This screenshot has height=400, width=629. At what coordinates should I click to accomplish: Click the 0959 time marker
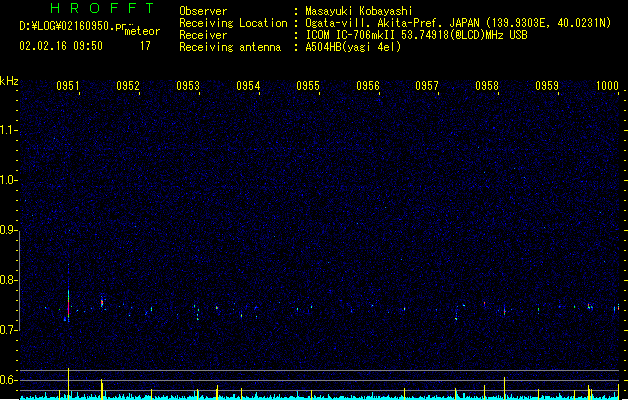point(547,86)
